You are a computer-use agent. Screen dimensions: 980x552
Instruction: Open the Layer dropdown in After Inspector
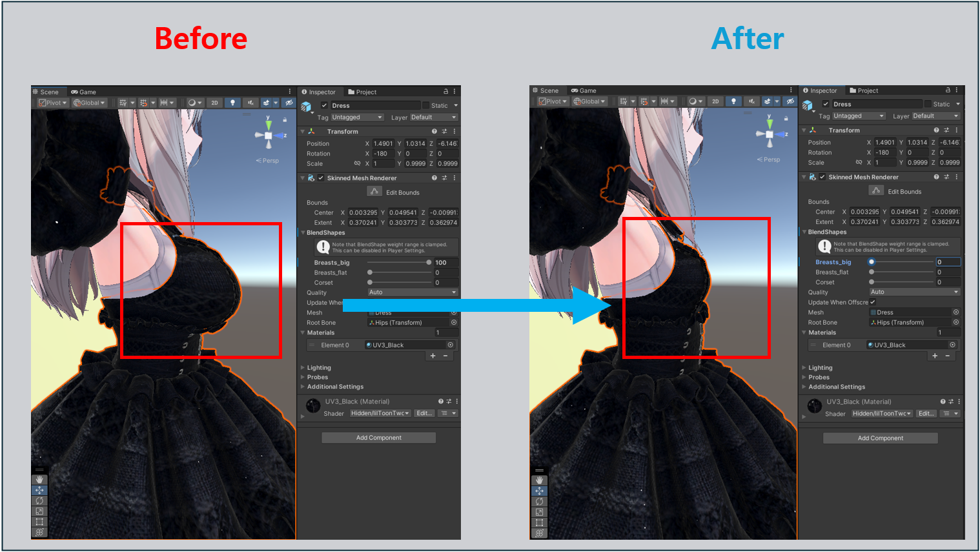coord(935,116)
